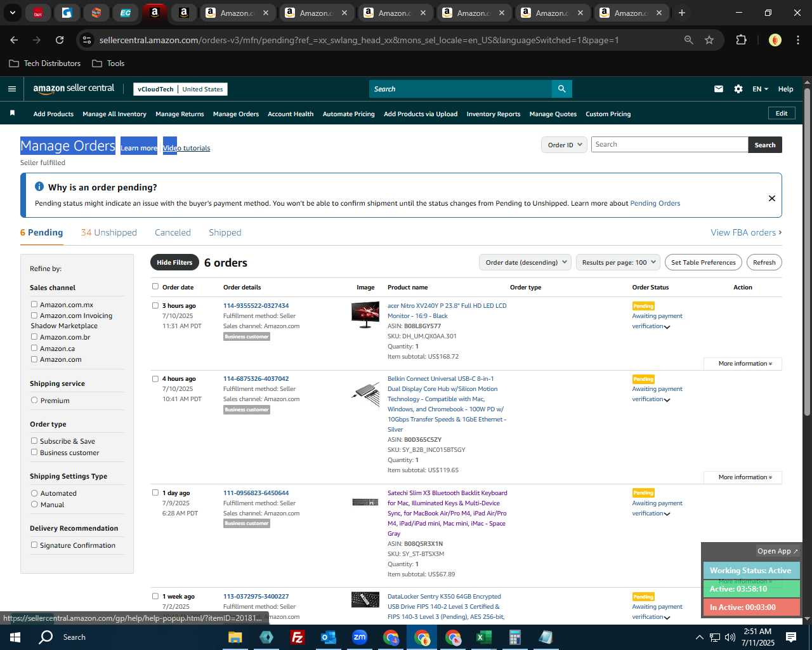Click the zoom magnifier icon in address bar
812x650 pixels.
pyautogui.click(x=689, y=40)
